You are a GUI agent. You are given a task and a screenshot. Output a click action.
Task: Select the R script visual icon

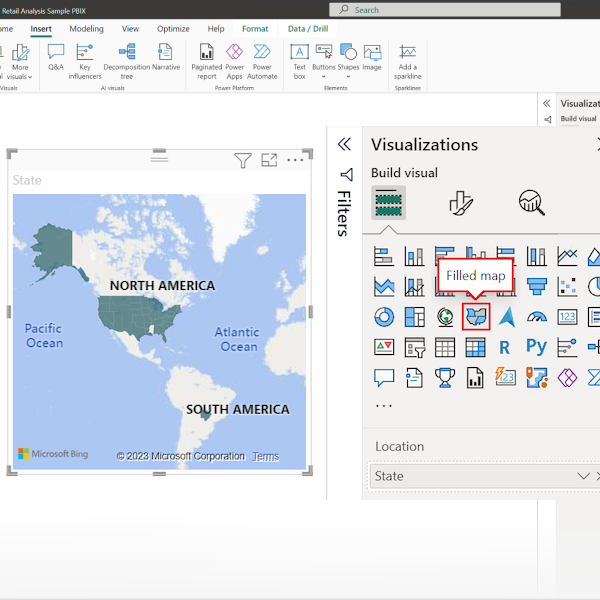(505, 347)
